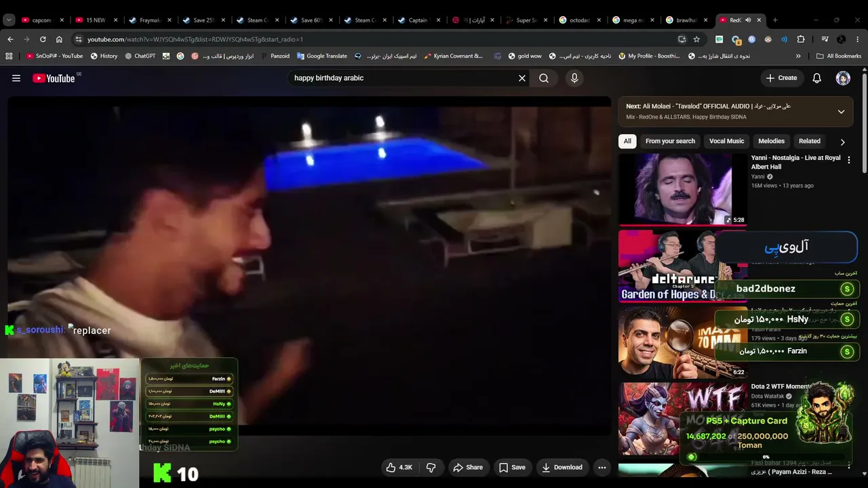Bookmark this page with the star
This screenshot has width=868, height=488.
[696, 39]
